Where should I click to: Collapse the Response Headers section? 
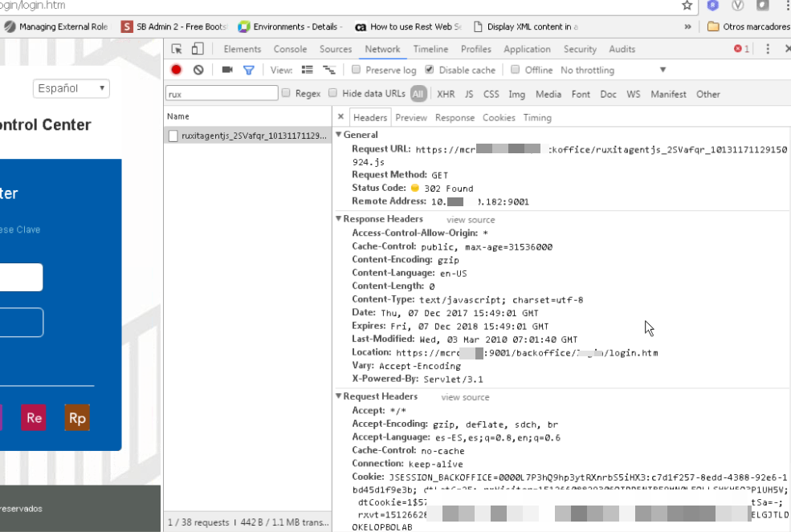(x=339, y=219)
